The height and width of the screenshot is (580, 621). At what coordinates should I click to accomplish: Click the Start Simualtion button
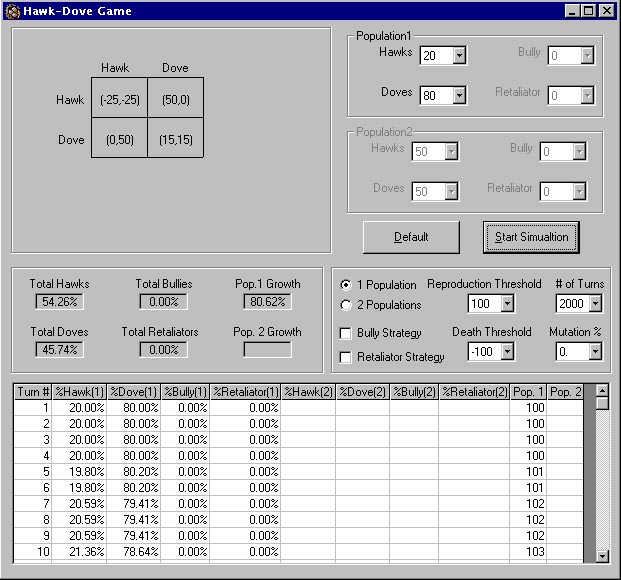point(531,237)
